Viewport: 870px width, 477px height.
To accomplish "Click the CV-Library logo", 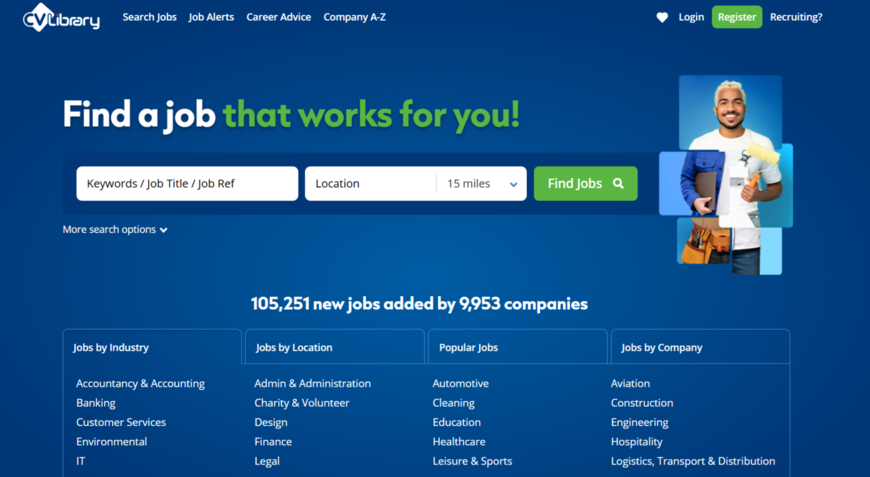I will click(x=61, y=17).
